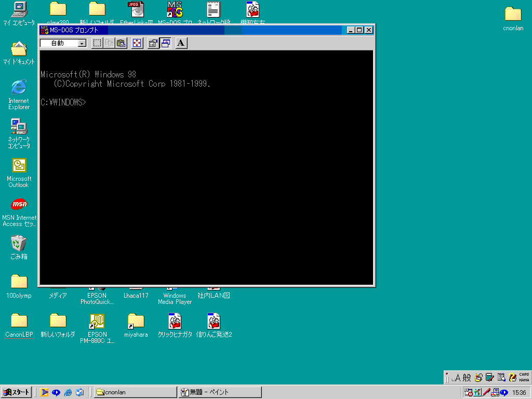The image size is (532, 399).
Task: Switch to the cnonlan taskbar button
Action: [136, 392]
